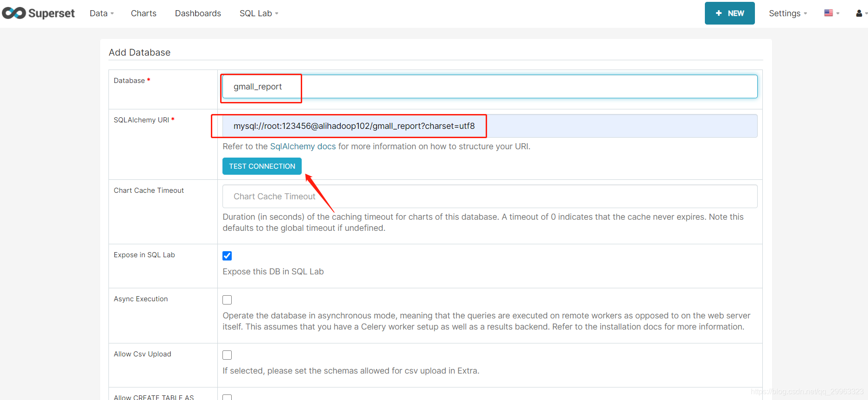Check the Allow CREATE TABLE AS checkbox
Viewport: 868px width, 400px height.
tap(227, 397)
